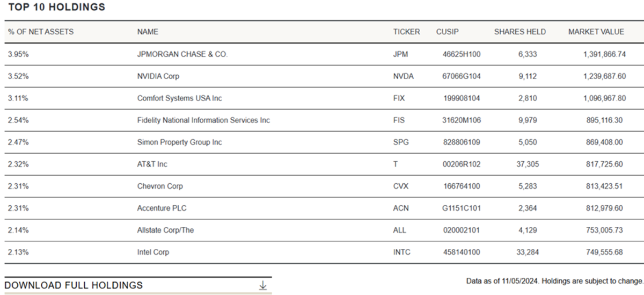The width and height of the screenshot is (644, 295).
Task: Click the CUSIP column header
Action: click(448, 32)
